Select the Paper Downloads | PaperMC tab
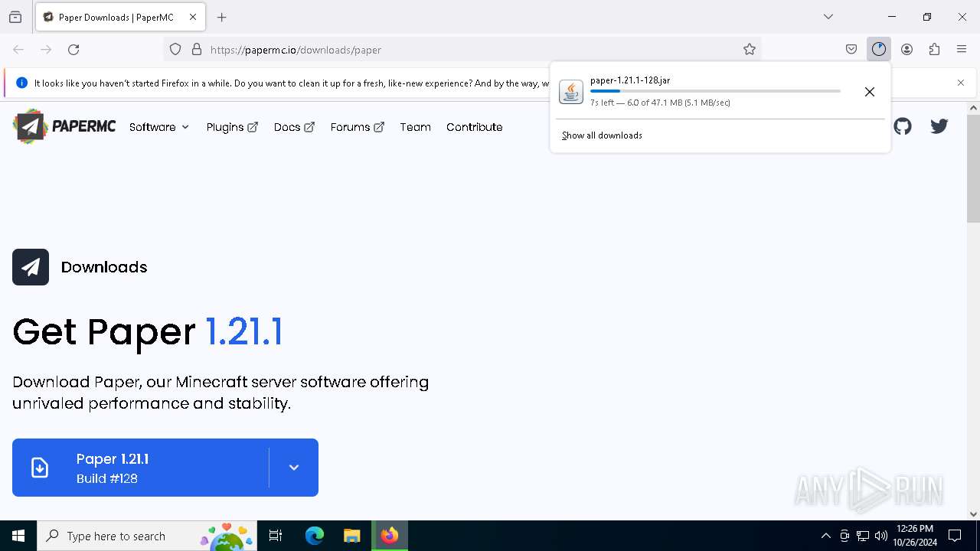The width and height of the screenshot is (980, 551). [x=120, y=17]
